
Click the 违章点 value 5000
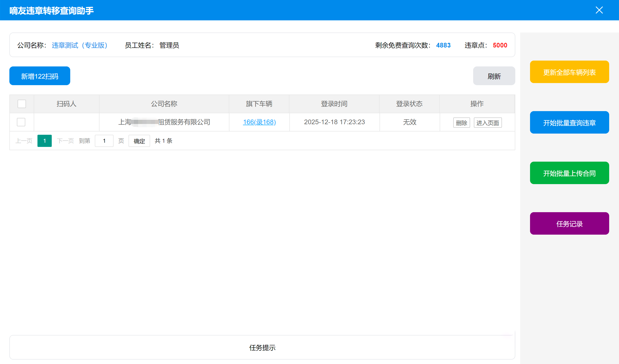pos(500,45)
